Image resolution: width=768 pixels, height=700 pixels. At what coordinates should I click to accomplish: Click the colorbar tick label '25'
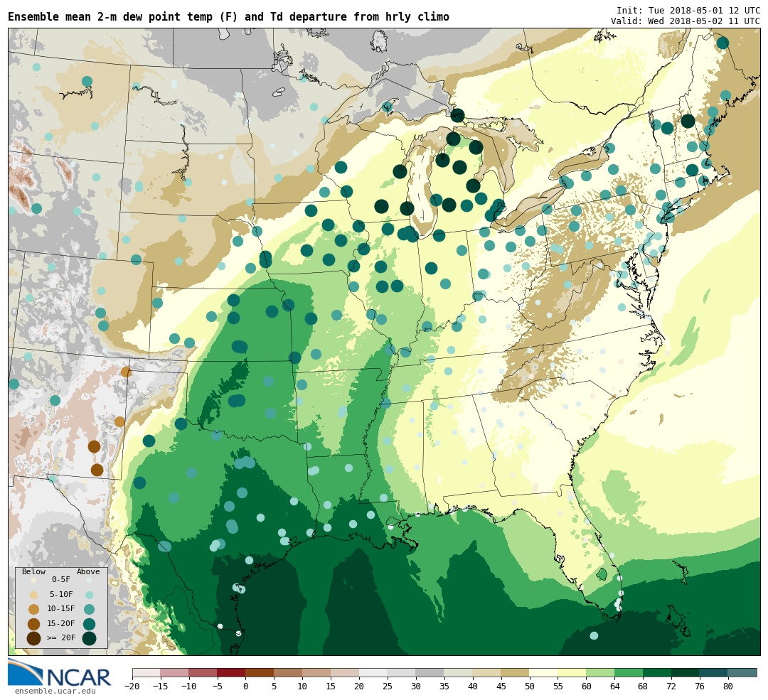tap(388, 686)
